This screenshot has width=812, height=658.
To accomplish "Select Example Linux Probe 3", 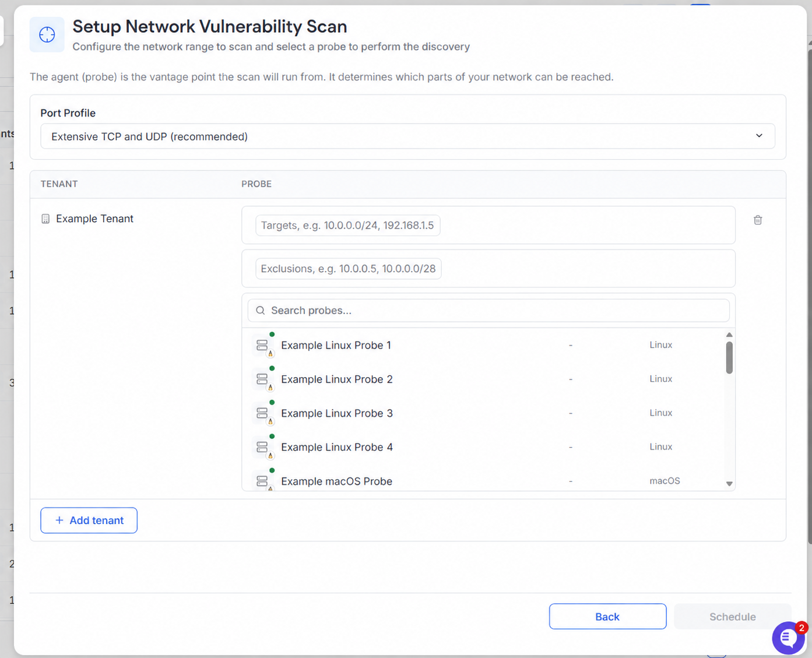I will pos(484,413).
